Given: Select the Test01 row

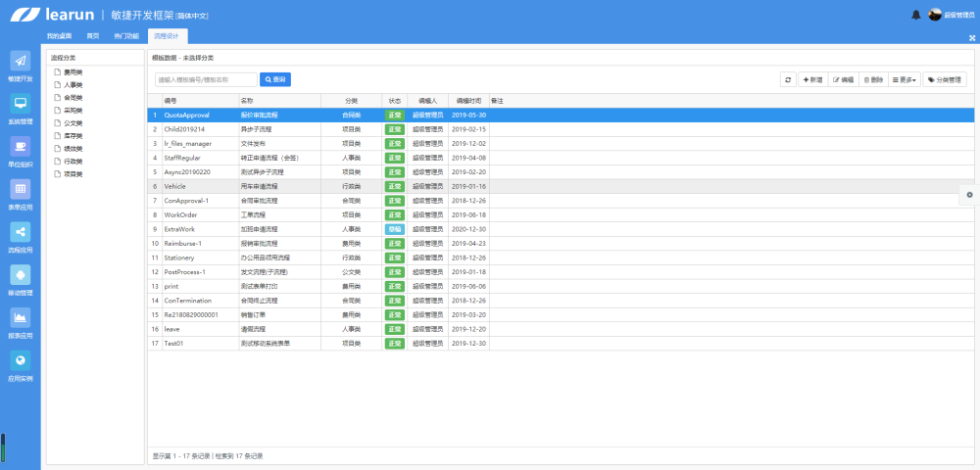Looking at the screenshot, I should click(561, 344).
